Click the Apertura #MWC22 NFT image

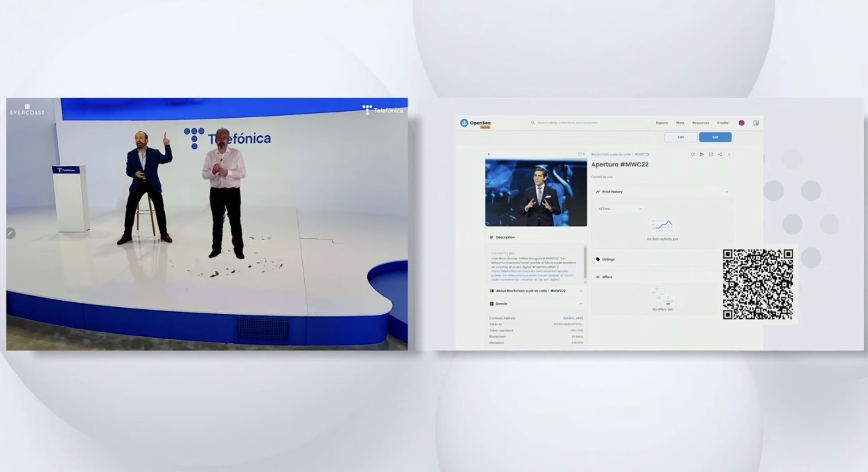(536, 192)
